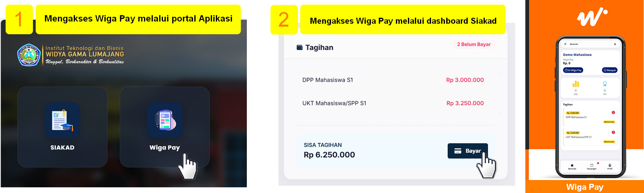Toggle dark mode moon icon

[615, 44]
